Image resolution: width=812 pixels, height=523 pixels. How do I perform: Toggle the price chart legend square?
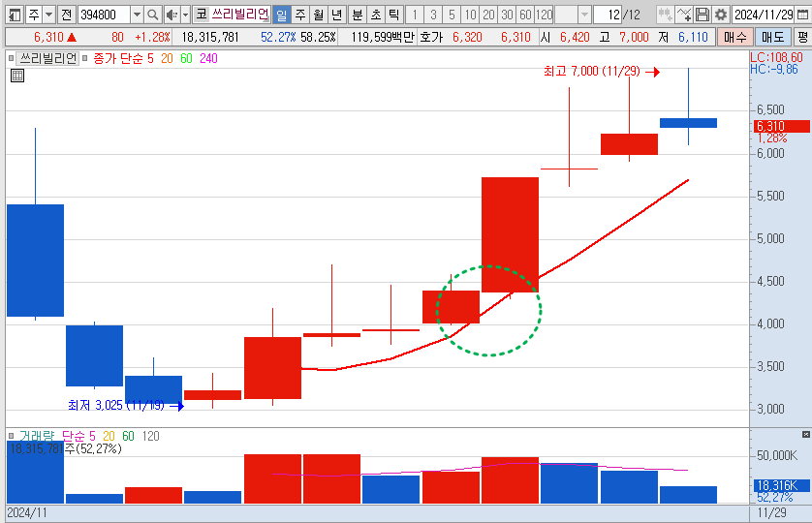(11, 58)
